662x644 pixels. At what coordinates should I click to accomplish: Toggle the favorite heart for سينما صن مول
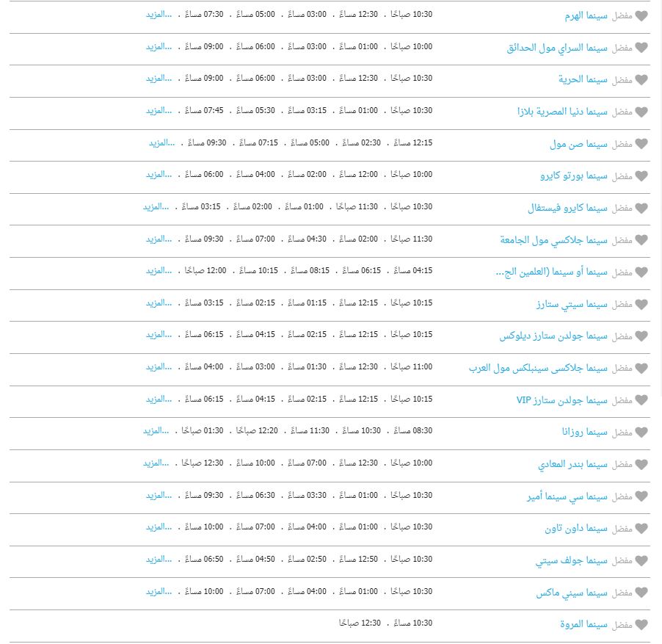tap(641, 144)
